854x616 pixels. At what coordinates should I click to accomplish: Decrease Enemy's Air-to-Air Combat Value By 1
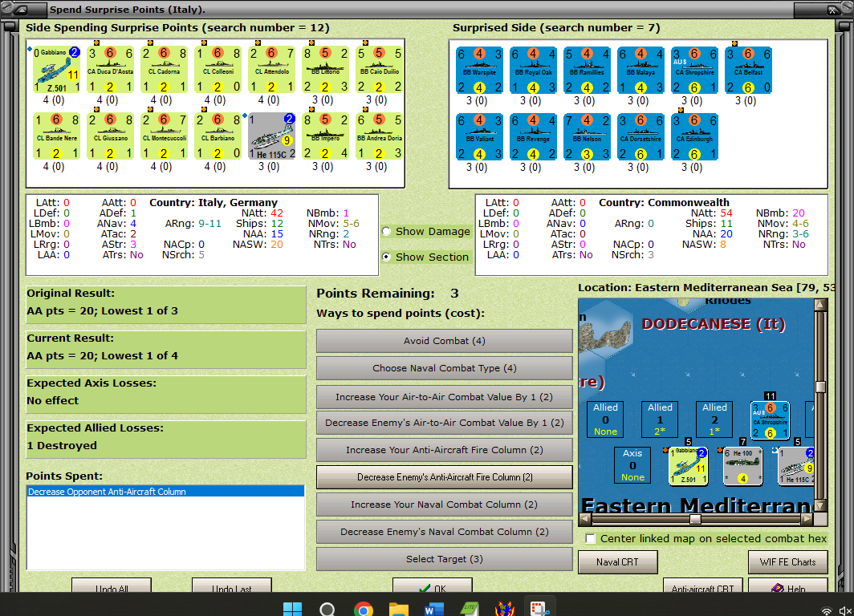click(x=445, y=423)
